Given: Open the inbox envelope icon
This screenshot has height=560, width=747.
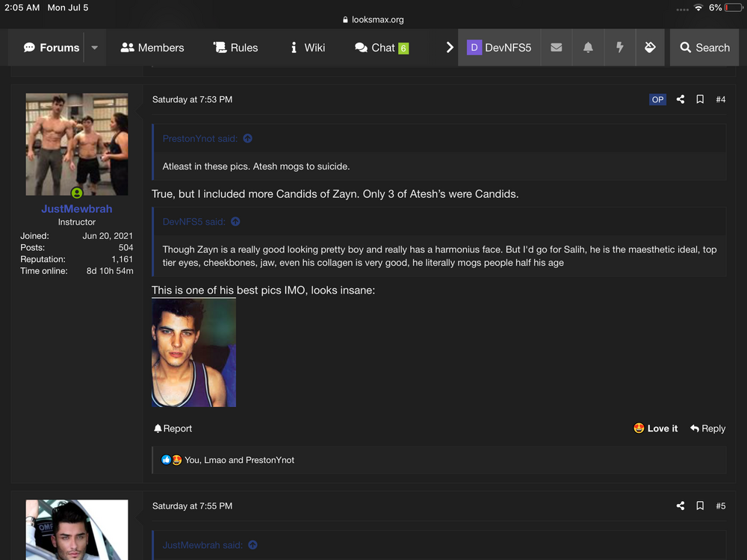Looking at the screenshot, I should 556,48.
